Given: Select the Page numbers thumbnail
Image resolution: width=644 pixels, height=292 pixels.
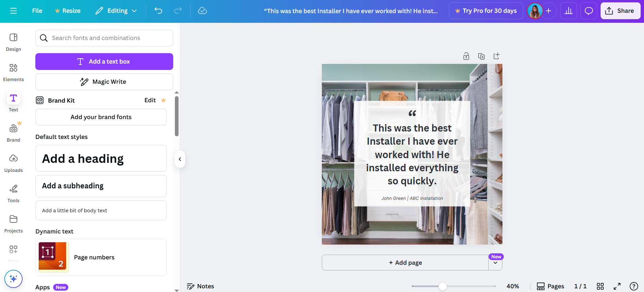Looking at the screenshot, I should tap(54, 257).
